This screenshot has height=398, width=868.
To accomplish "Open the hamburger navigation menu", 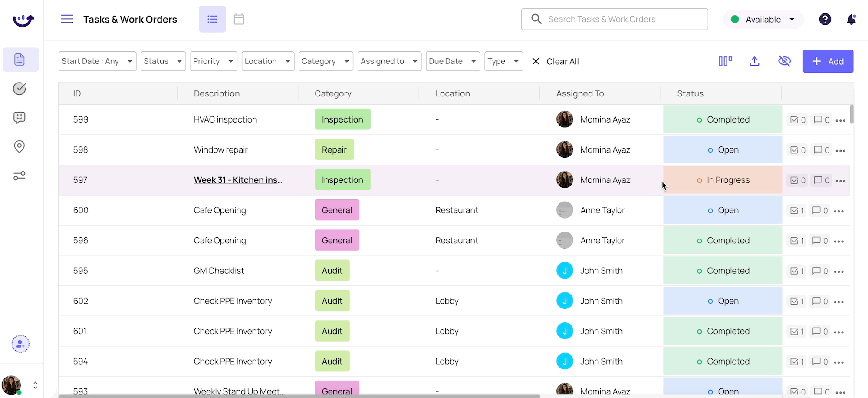I will pyautogui.click(x=67, y=19).
